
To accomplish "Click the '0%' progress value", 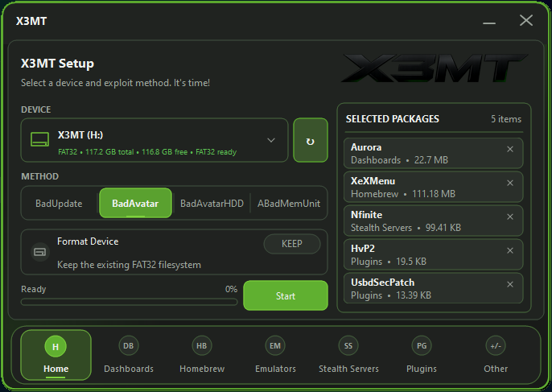I will (231, 289).
